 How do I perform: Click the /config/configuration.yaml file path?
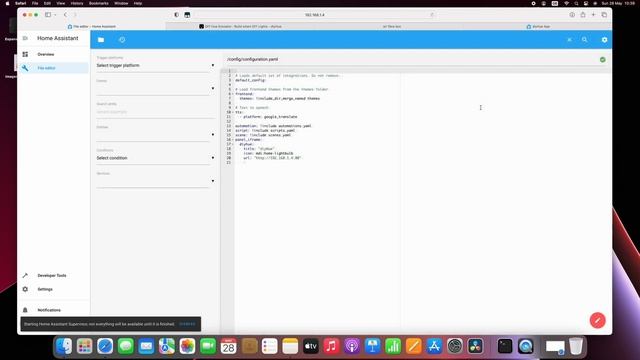point(252,59)
